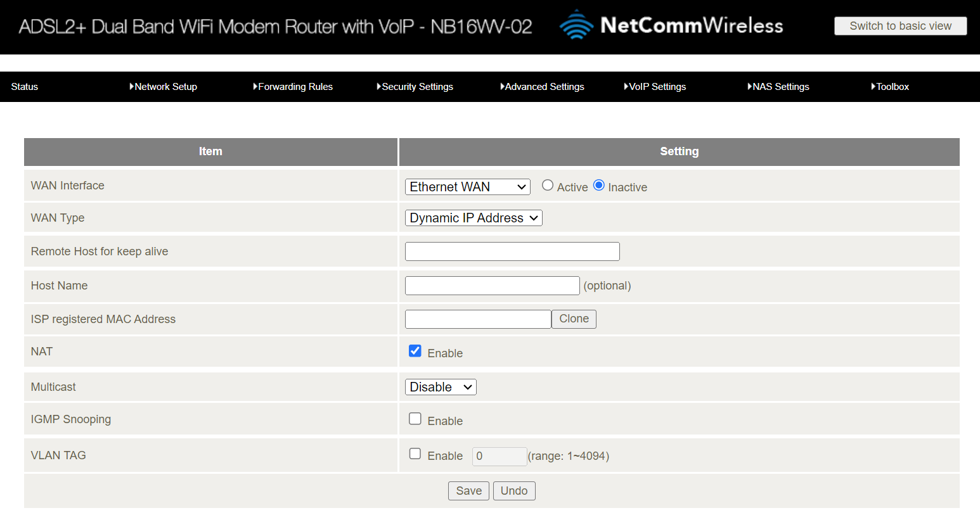Click the Item column header
The image size is (980, 527).
pos(210,151)
